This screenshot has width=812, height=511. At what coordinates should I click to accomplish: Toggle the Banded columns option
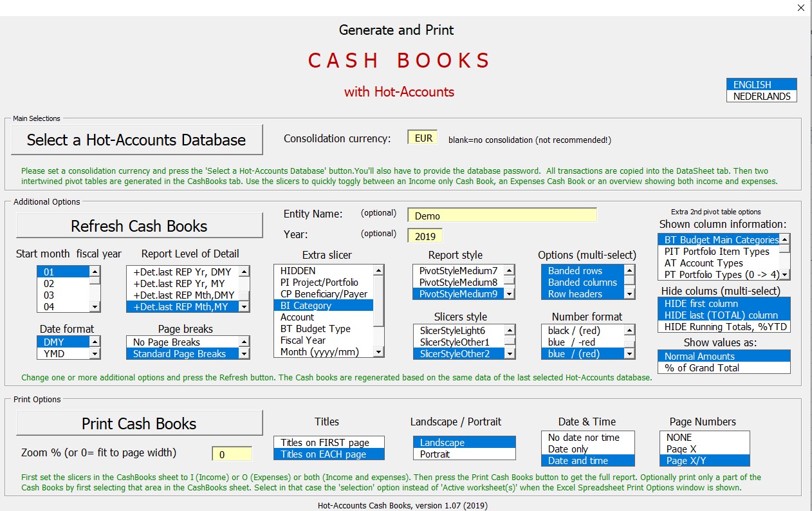(x=583, y=283)
